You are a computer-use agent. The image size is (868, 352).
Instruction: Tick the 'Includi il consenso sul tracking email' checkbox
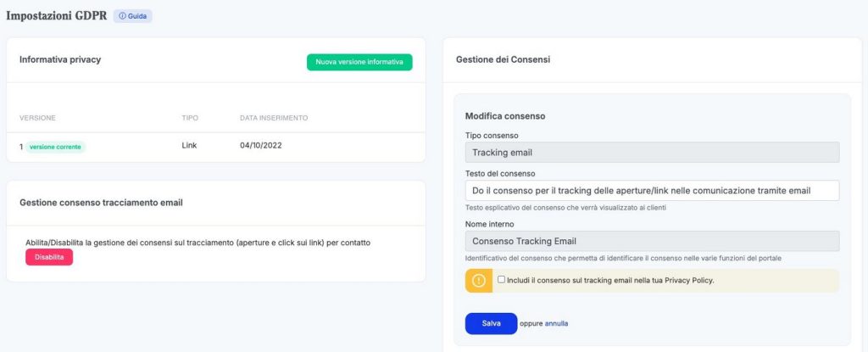(x=501, y=280)
